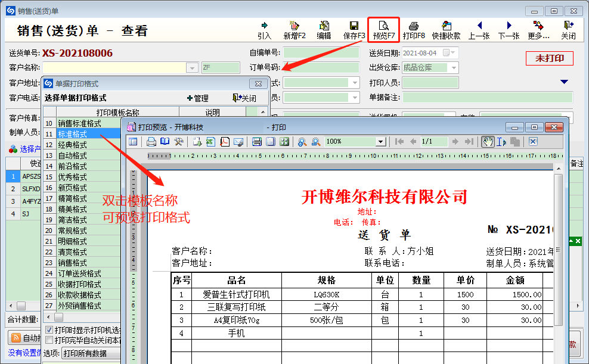Screen dimensions: 589x364
Task: Go to previous order 上一张
Action: (x=479, y=30)
